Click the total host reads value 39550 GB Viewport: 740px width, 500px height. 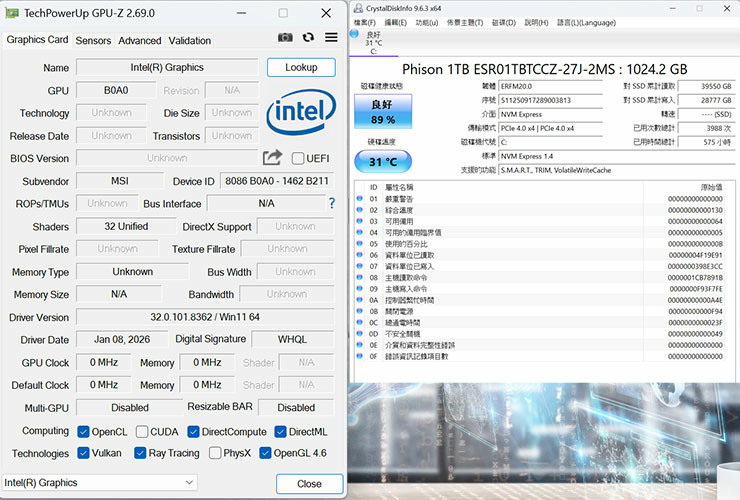coord(706,86)
